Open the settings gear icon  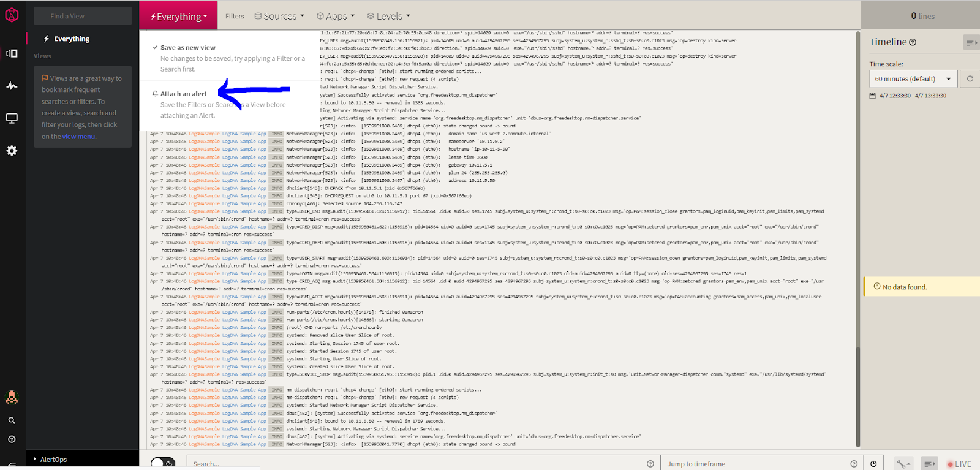[x=12, y=151]
